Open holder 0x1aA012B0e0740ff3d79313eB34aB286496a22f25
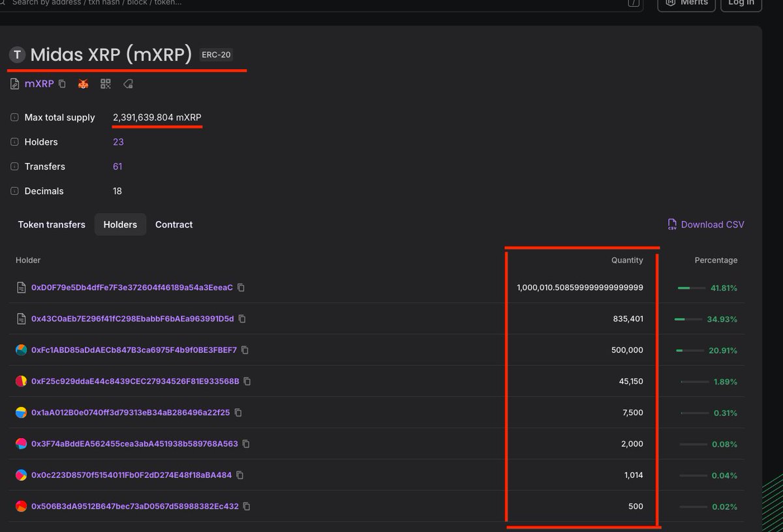Screen dimensions: 783x532 click(130, 413)
